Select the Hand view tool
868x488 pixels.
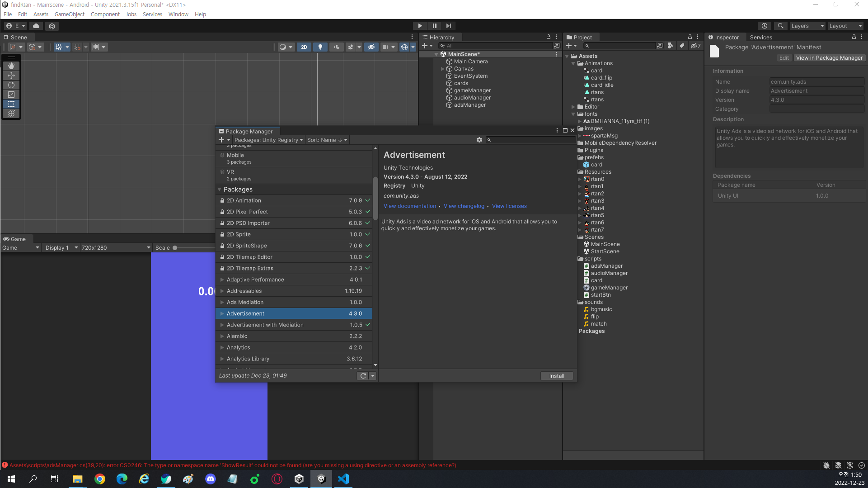(x=11, y=66)
